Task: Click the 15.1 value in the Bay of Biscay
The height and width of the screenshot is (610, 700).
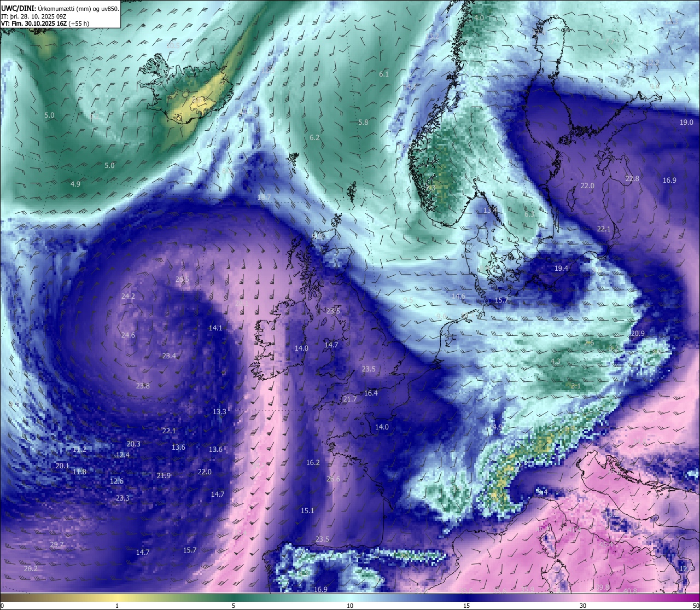Action: click(307, 511)
